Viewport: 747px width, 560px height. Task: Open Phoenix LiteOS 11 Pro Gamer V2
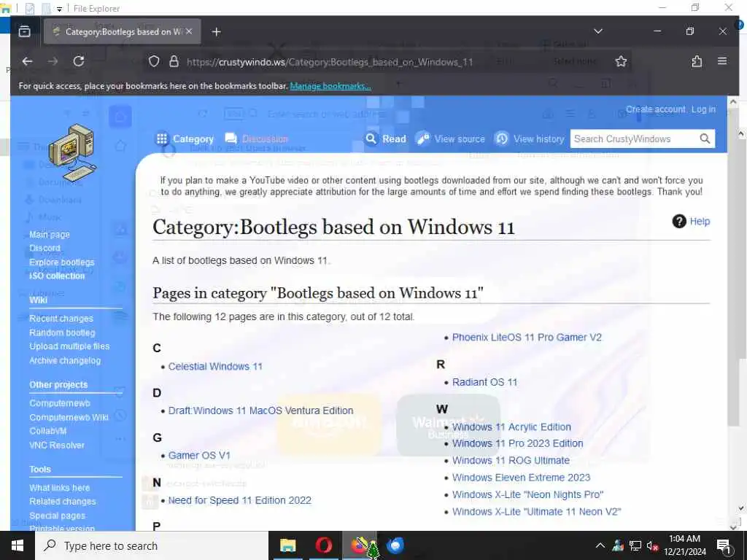527,337
